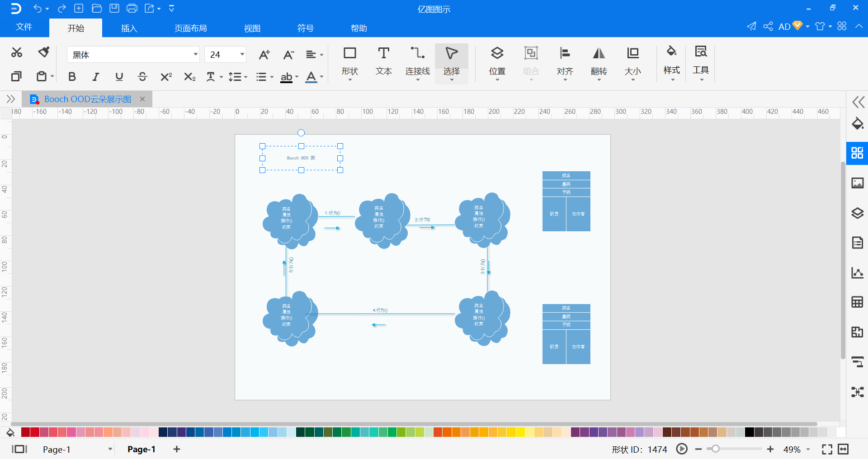Increase font size with the A+ icon

coord(264,55)
